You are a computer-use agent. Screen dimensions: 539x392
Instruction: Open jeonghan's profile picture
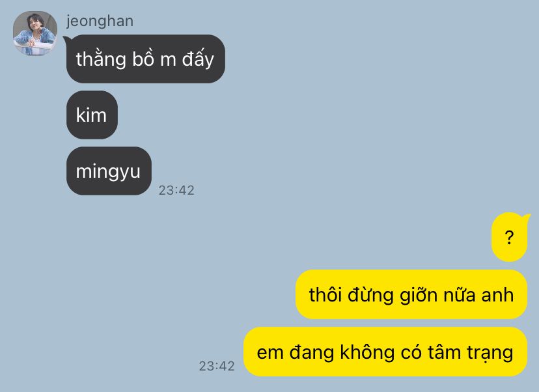(35, 33)
